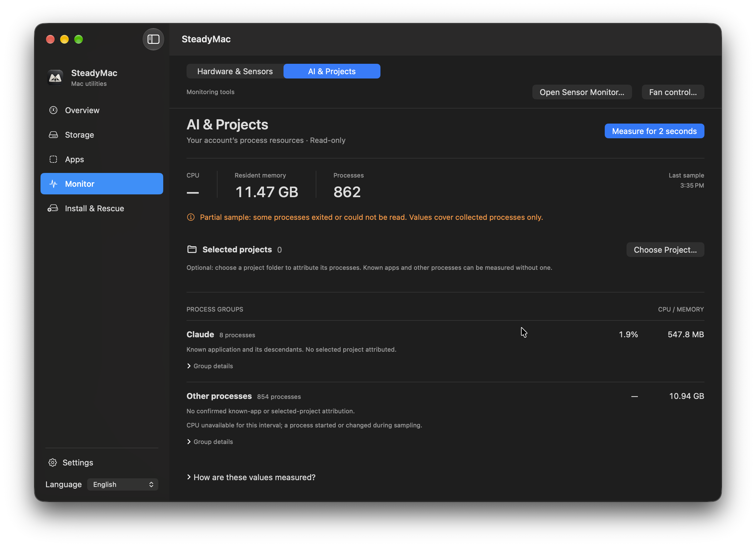Click the yellow minimize window button
756x547 pixels.
64,39
